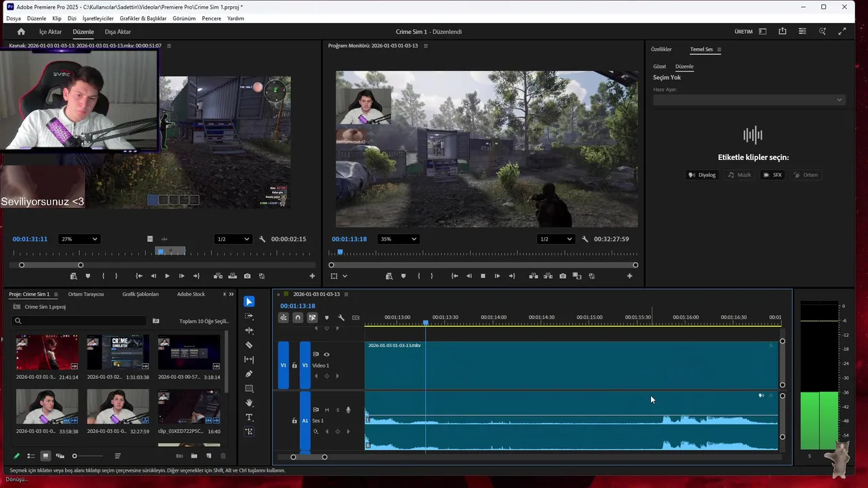868x488 pixels.
Task: Solo the Ses 1 audio track
Action: [338, 409]
